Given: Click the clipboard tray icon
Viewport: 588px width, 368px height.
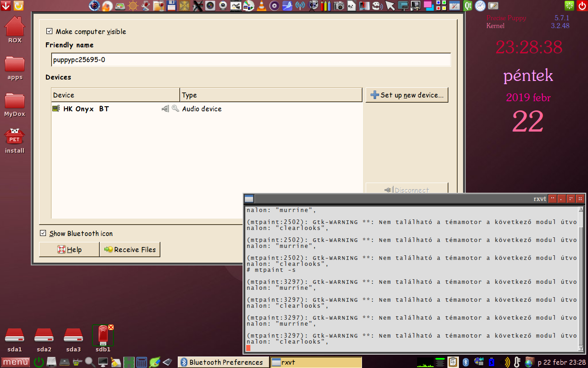Looking at the screenshot, I should coord(452,362).
